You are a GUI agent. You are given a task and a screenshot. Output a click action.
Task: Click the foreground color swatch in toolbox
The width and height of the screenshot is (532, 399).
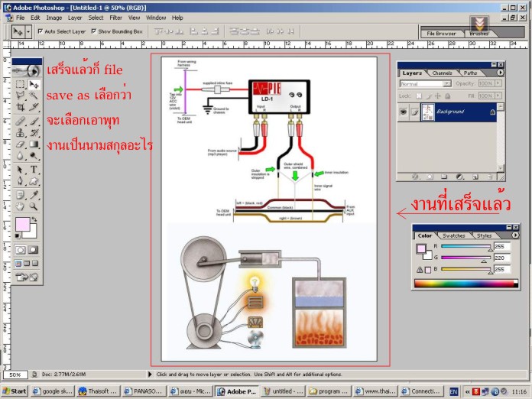[x=22, y=225]
